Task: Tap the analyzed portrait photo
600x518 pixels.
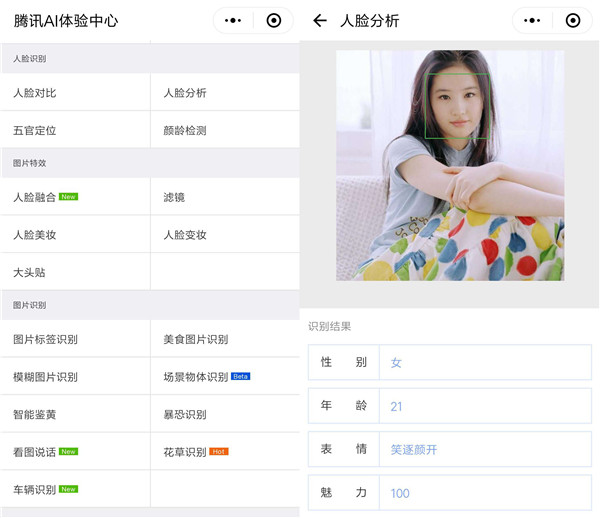Action: [x=450, y=165]
